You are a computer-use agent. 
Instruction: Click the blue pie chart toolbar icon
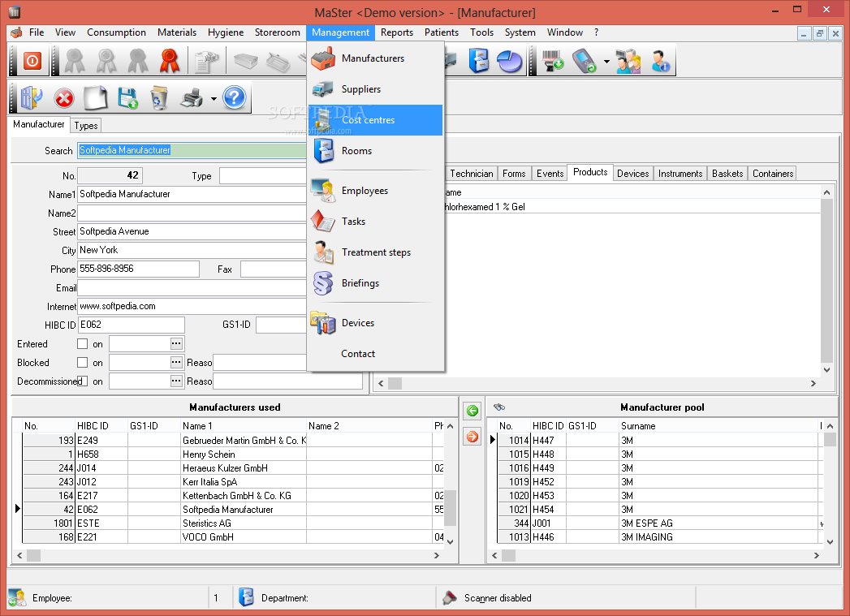tap(510, 61)
